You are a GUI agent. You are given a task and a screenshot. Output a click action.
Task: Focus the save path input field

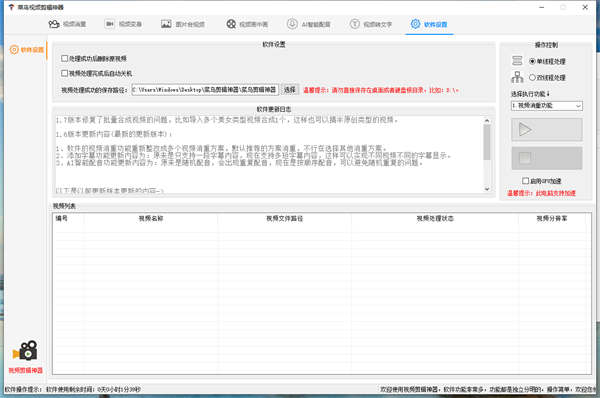[205, 90]
